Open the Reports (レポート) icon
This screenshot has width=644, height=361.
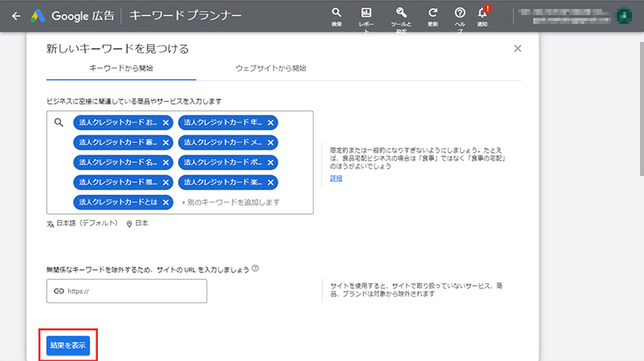click(366, 13)
